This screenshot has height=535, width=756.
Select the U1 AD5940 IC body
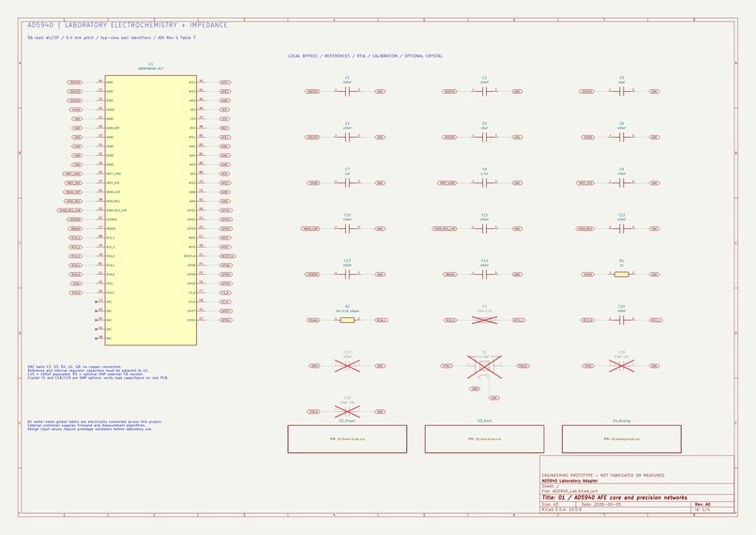[150, 210]
